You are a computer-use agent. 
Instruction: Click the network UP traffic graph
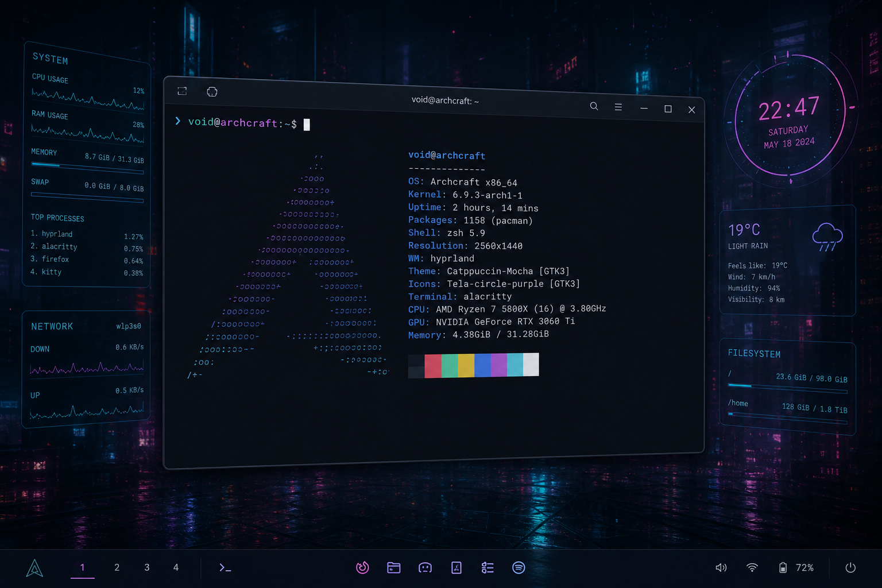pyautogui.click(x=87, y=411)
